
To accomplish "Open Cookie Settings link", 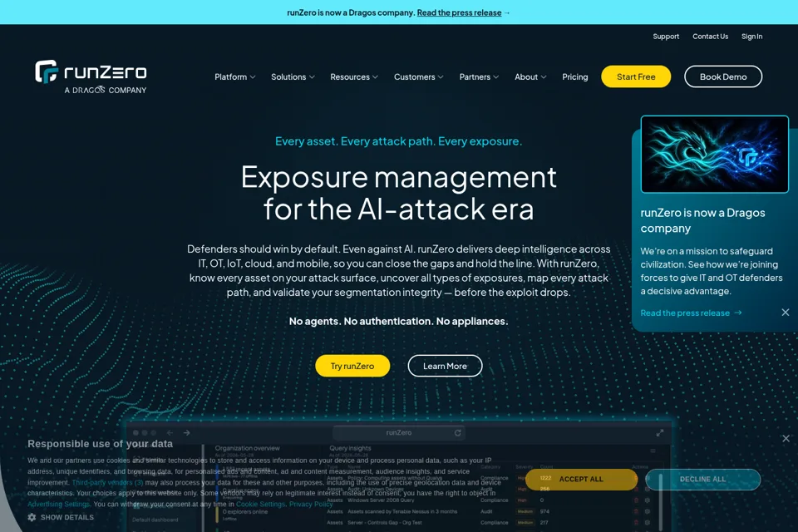I will 260,504.
